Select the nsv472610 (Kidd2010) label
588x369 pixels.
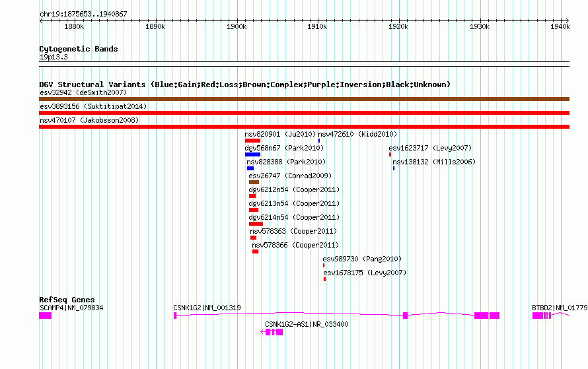click(x=357, y=134)
